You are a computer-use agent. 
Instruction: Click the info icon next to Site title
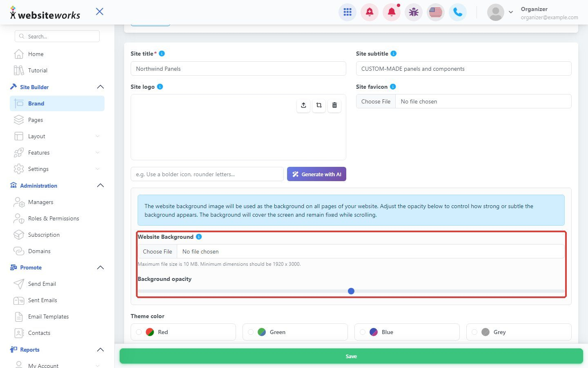coord(162,54)
